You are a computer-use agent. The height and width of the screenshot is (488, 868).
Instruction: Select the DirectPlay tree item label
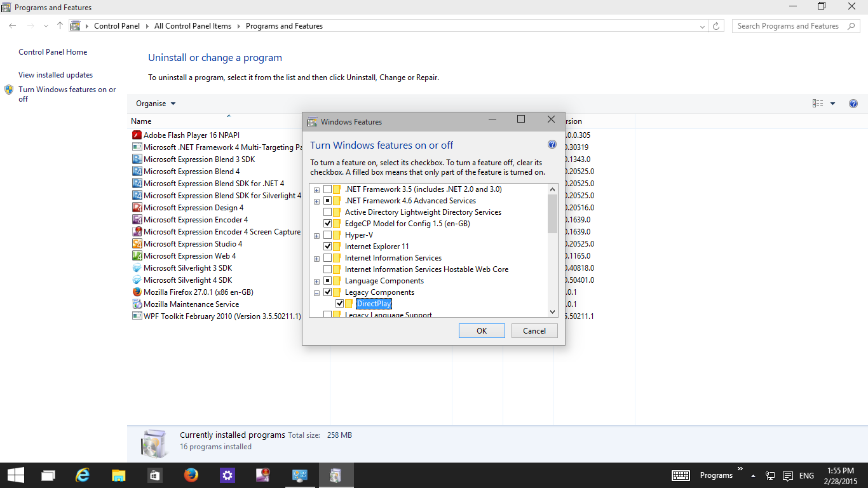coord(374,304)
